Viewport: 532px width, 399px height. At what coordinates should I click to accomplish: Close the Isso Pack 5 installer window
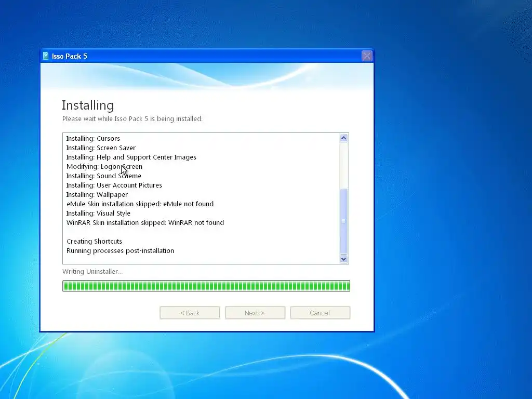(x=366, y=56)
